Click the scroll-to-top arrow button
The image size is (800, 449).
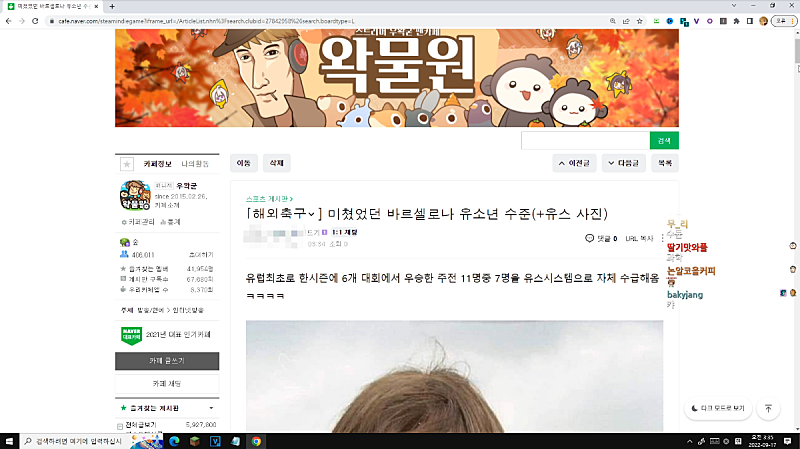coord(768,408)
